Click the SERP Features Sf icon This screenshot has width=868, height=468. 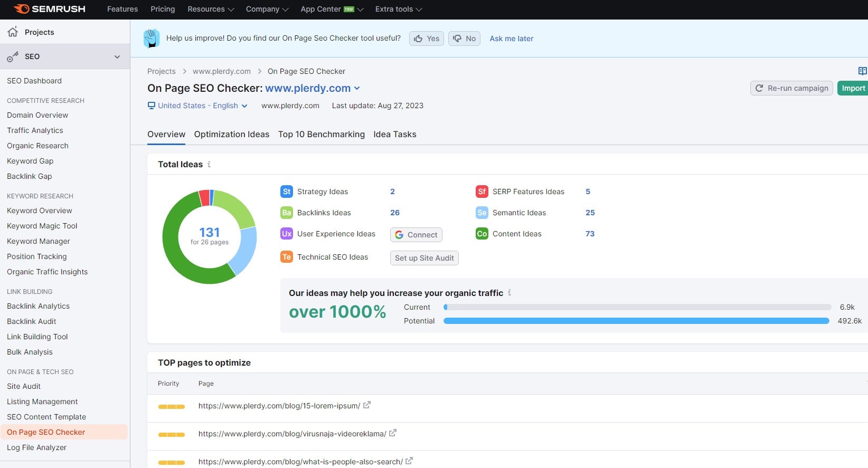click(x=482, y=192)
